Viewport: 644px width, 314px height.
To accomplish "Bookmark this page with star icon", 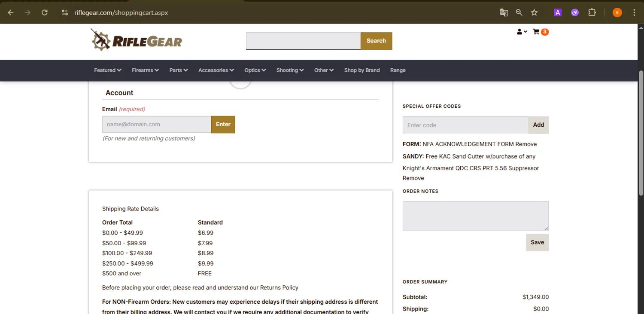I will click(534, 12).
